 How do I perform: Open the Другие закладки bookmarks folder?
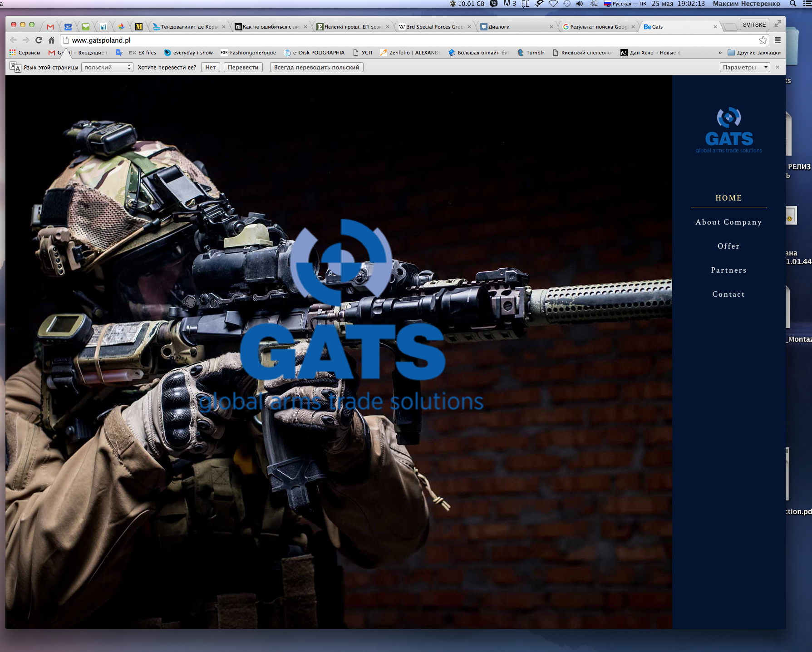click(x=754, y=53)
